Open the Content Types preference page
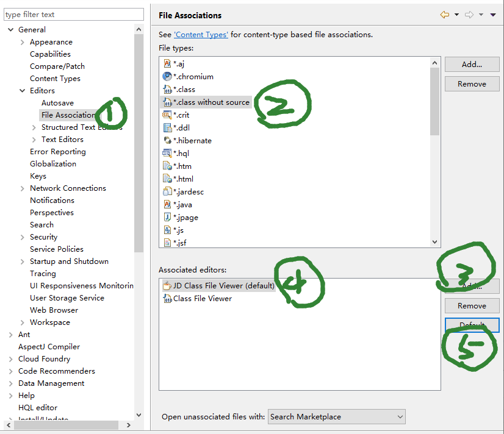 (55, 79)
